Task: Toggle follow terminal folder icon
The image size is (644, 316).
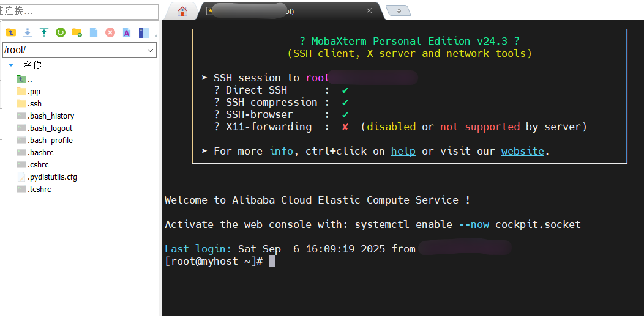Action: (x=143, y=32)
